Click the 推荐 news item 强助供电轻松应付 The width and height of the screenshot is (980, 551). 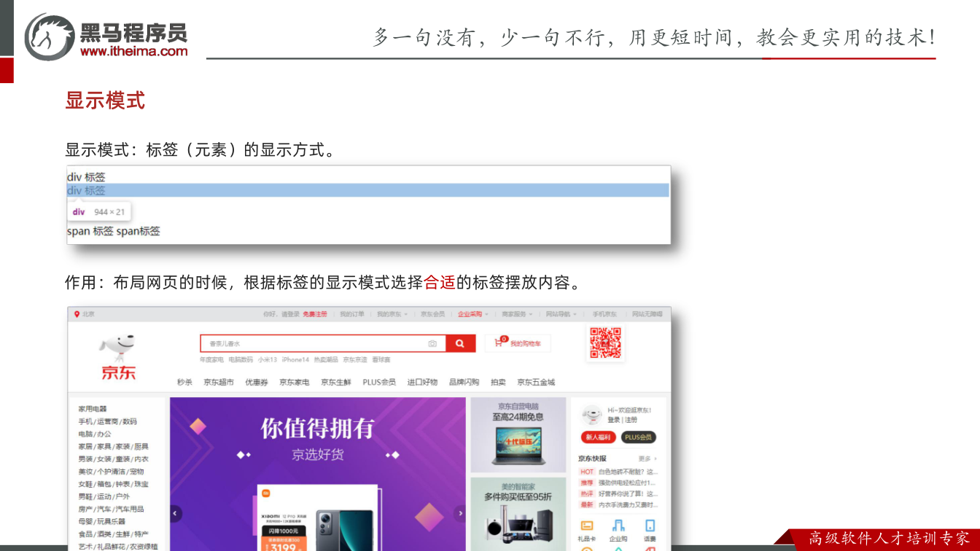tap(618, 482)
